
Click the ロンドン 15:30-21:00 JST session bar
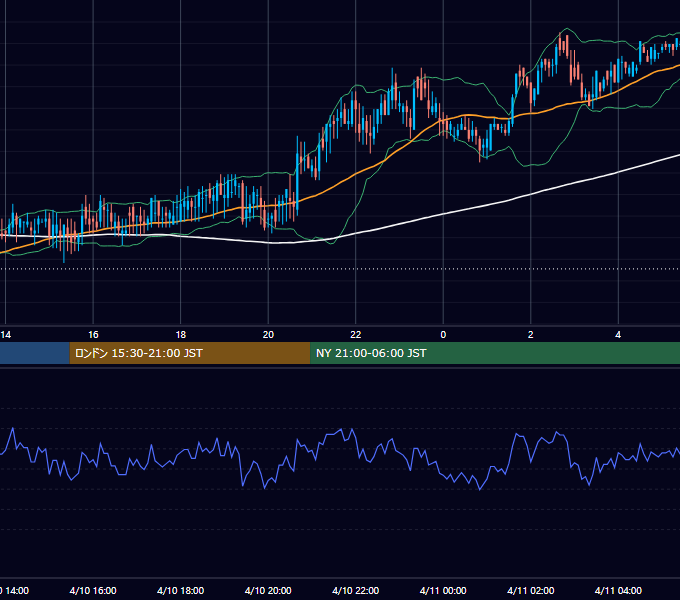point(190,353)
